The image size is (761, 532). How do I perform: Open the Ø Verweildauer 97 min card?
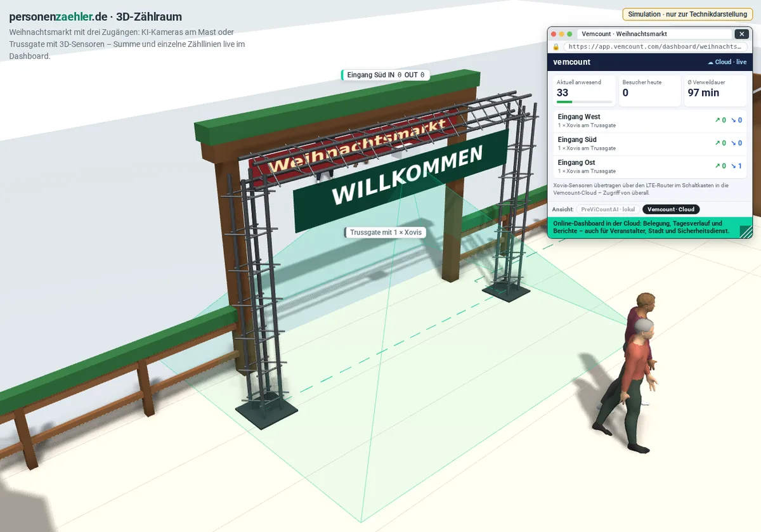(x=715, y=91)
